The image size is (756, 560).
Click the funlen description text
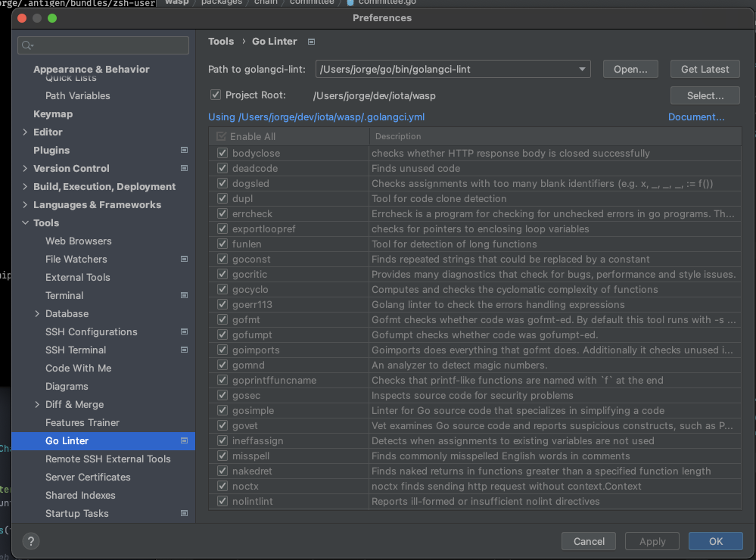[454, 244]
